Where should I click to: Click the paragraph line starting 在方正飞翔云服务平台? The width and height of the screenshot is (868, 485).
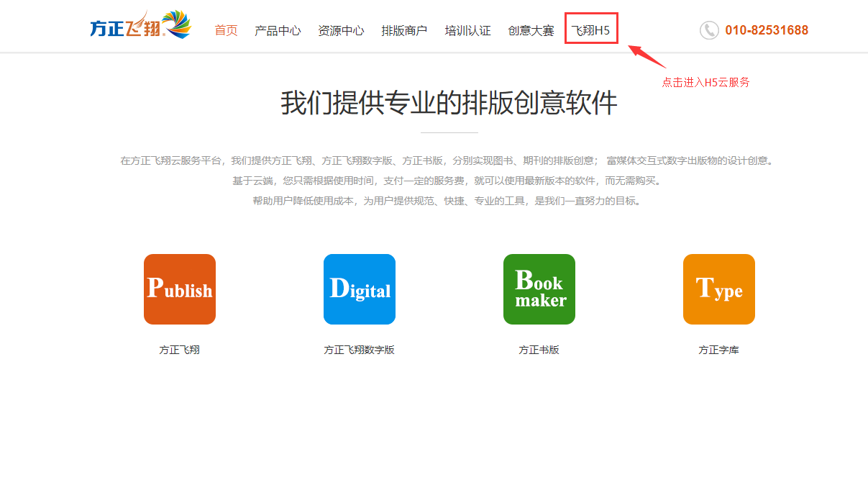[x=447, y=160]
